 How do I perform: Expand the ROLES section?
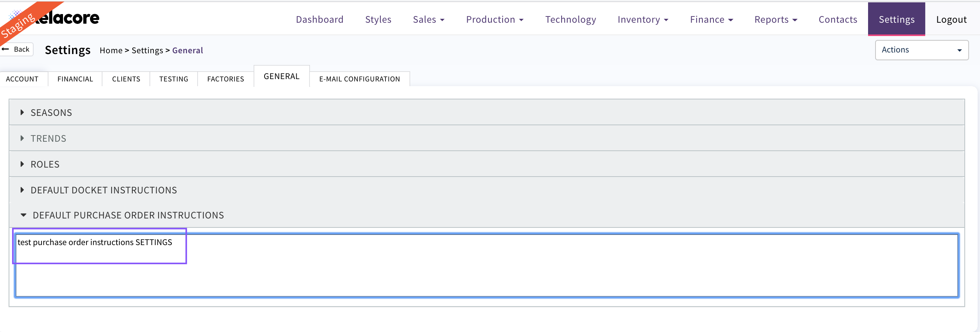(45, 164)
